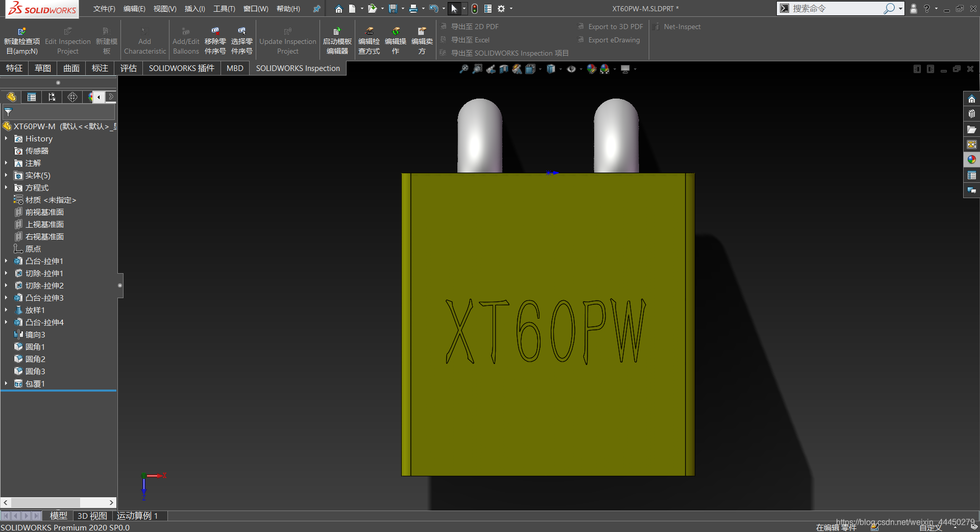Select the 镜向3 mirror feature
The height and width of the screenshot is (532, 980).
pyautogui.click(x=35, y=334)
